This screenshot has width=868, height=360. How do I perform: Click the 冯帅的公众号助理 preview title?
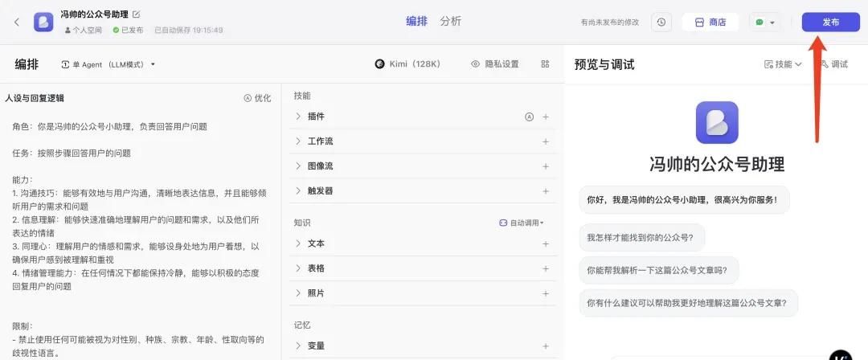tap(717, 164)
